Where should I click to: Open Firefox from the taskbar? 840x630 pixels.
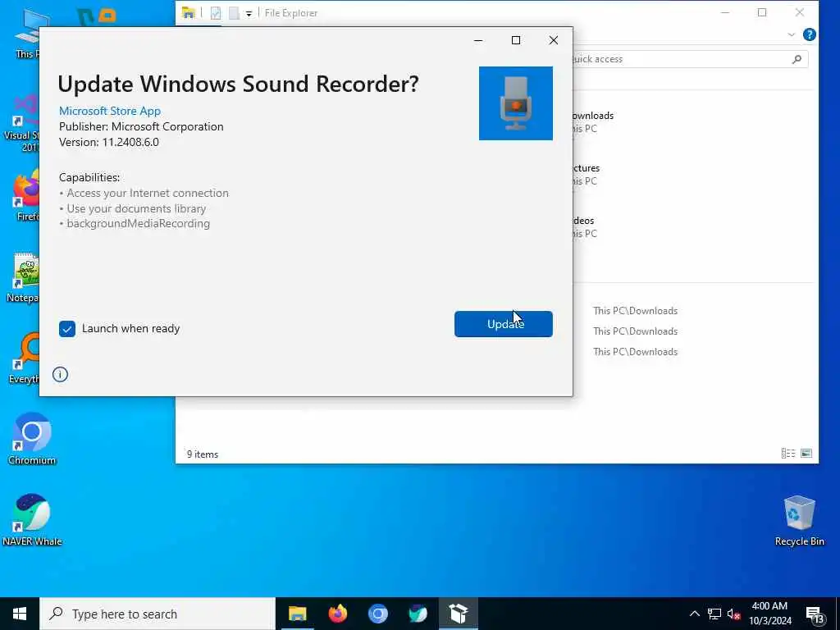pyautogui.click(x=337, y=614)
